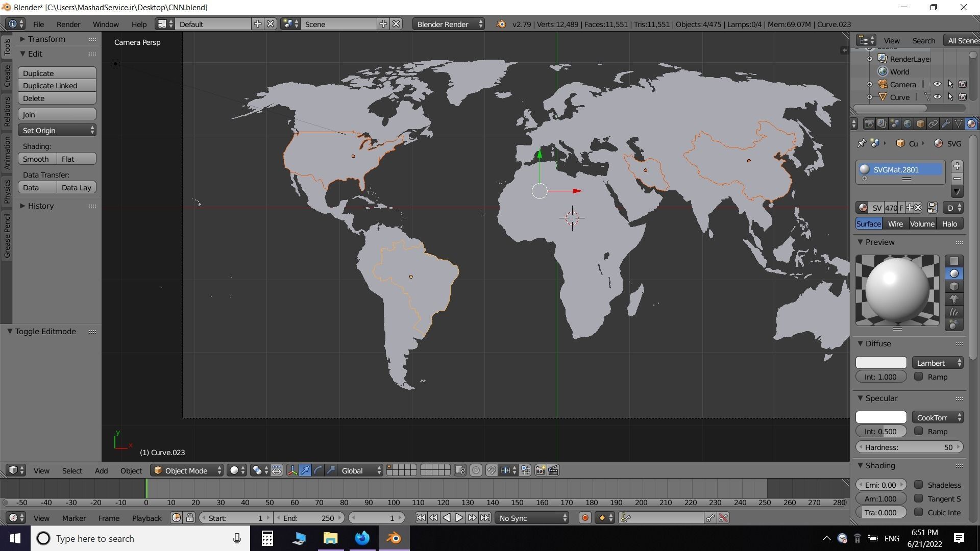Viewport: 980px width, 551px height.
Task: Toggle automatic keyframe record button
Action: (x=585, y=518)
